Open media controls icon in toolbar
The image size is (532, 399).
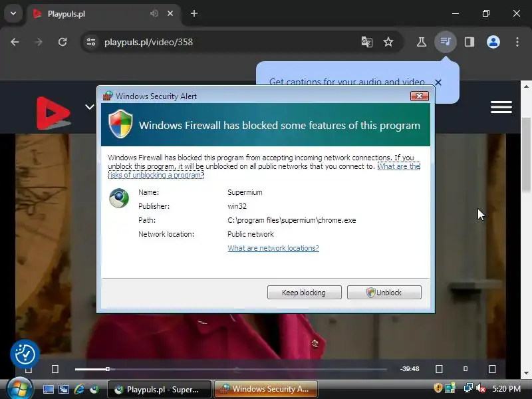(445, 42)
